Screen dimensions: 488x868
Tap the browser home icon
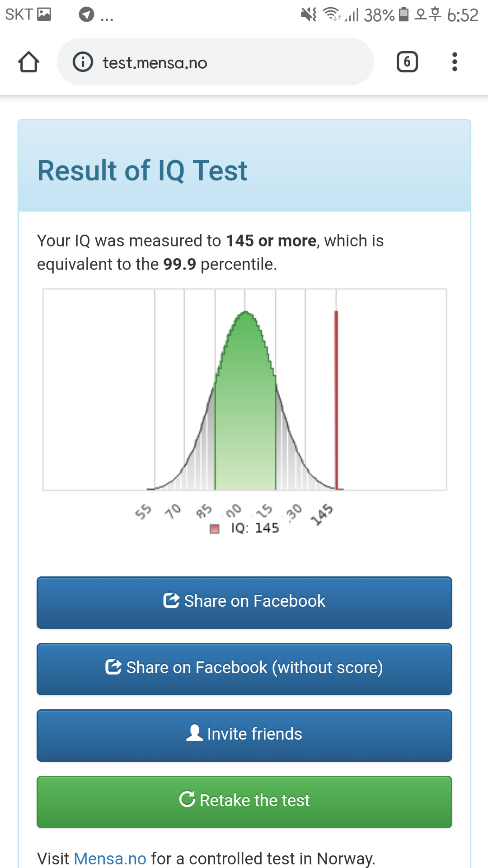(x=28, y=62)
